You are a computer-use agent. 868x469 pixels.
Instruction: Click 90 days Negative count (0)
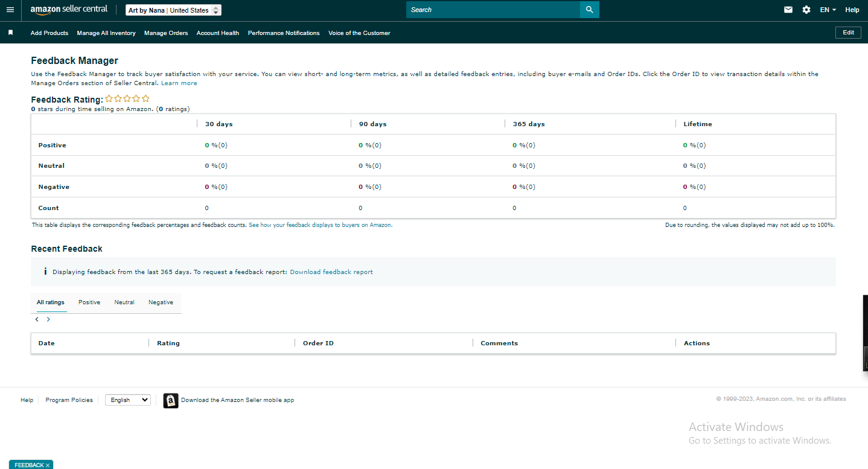pos(377,187)
